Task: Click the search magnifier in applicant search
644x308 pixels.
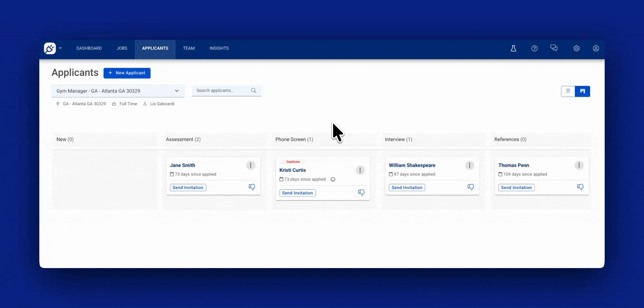Action: [253, 90]
